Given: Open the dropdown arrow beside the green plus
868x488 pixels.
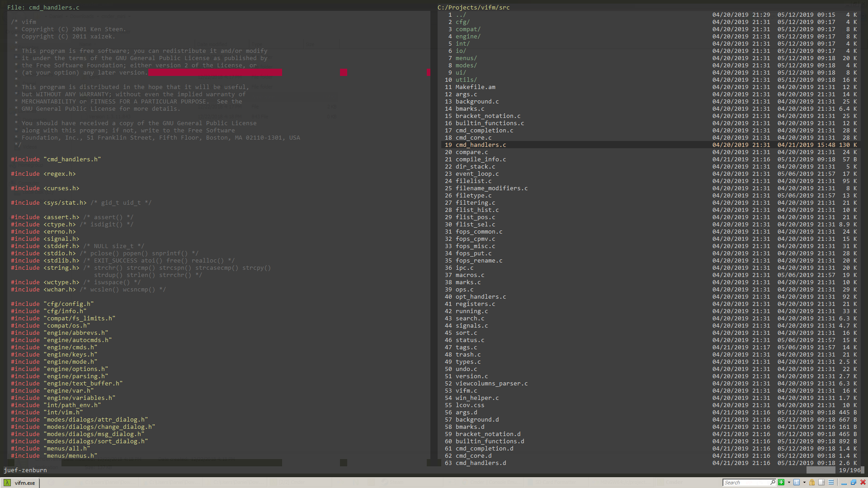Looking at the screenshot, I should 789,483.
